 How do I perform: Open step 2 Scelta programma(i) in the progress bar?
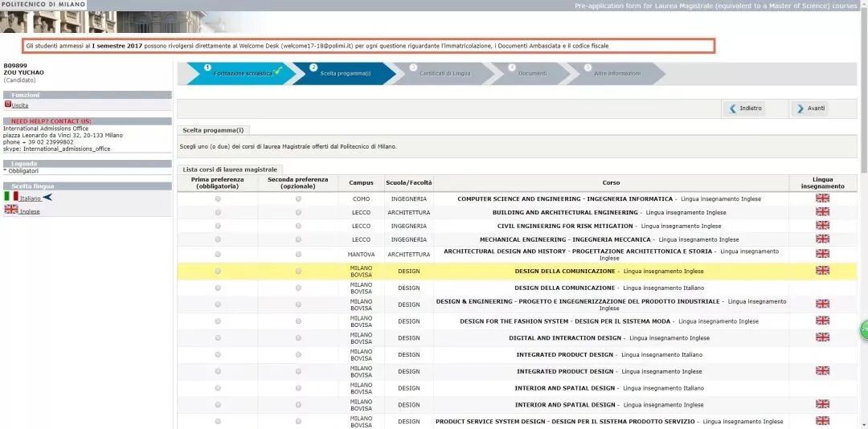[345, 73]
